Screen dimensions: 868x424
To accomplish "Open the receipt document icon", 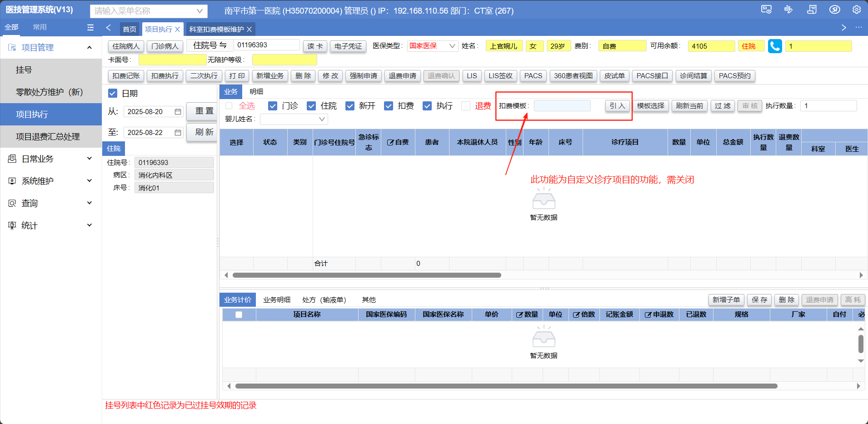I will [812, 10].
